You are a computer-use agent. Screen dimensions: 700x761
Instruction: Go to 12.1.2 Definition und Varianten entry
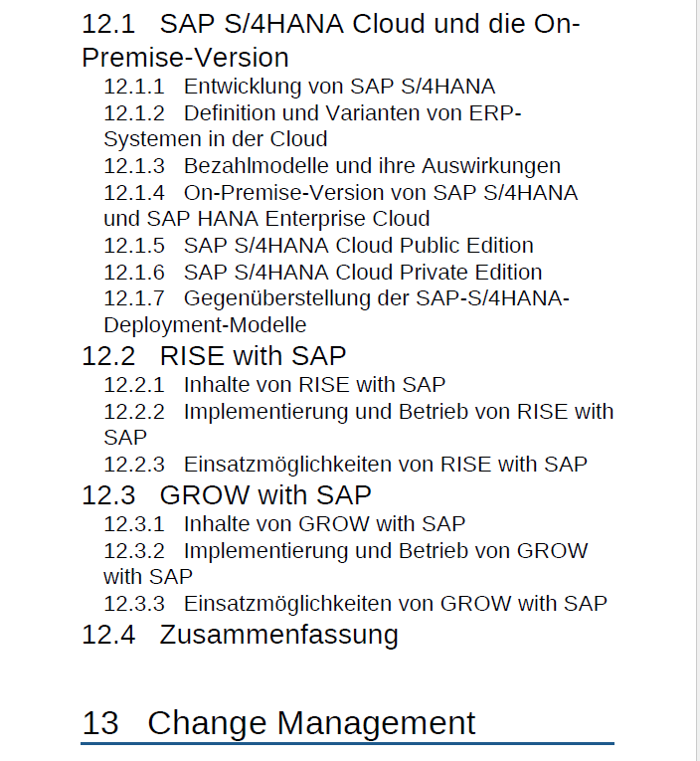312,125
